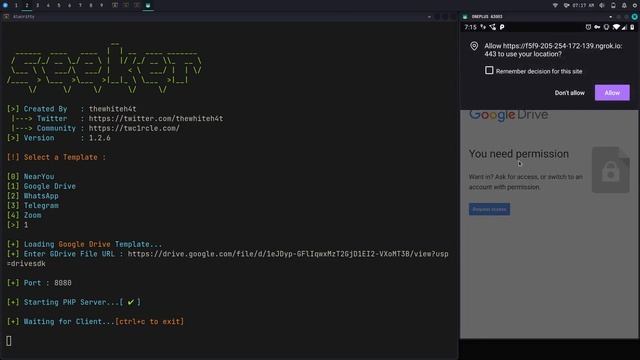Tap the Allow location button
Screen dimensions: 640x360
pyautogui.click(x=612, y=93)
